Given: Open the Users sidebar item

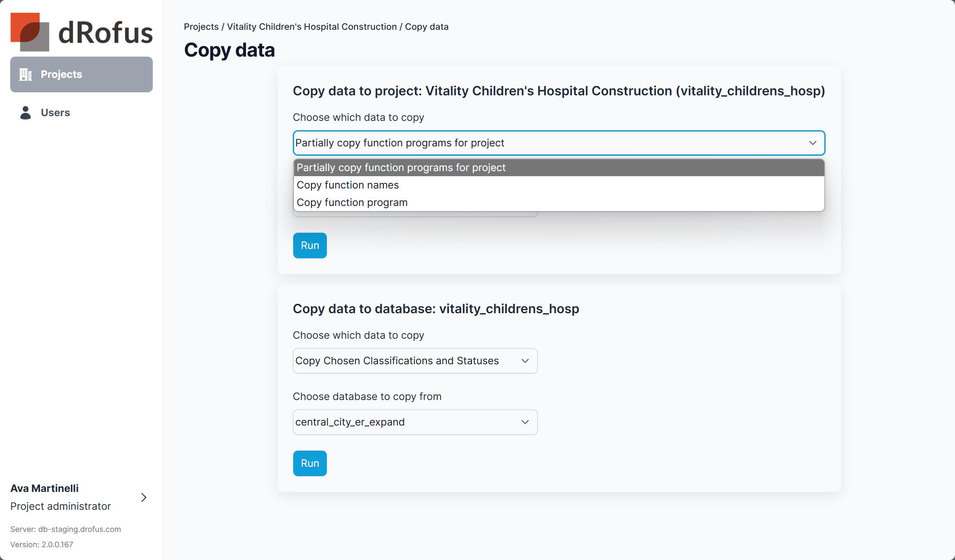Looking at the screenshot, I should point(55,113).
